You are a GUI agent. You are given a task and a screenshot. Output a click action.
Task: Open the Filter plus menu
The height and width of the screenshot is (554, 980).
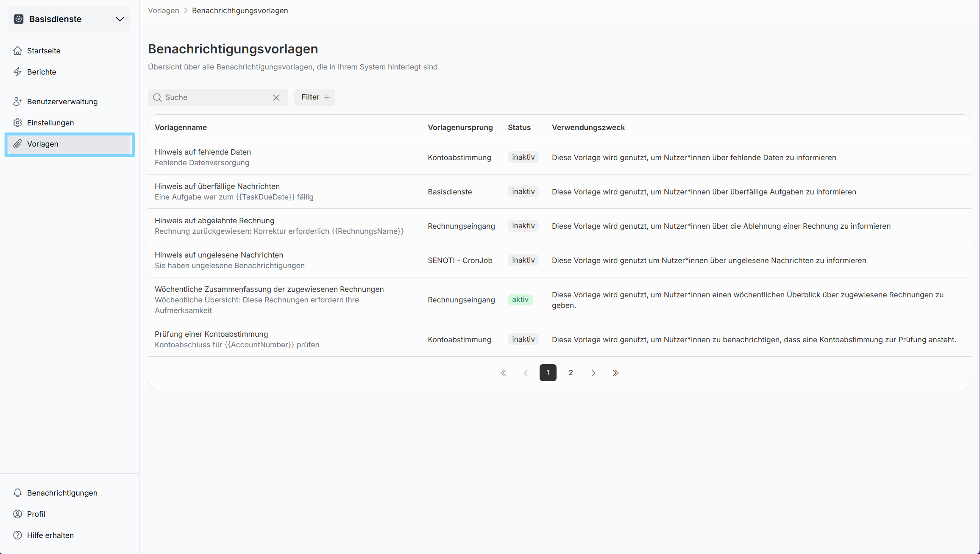coord(315,97)
